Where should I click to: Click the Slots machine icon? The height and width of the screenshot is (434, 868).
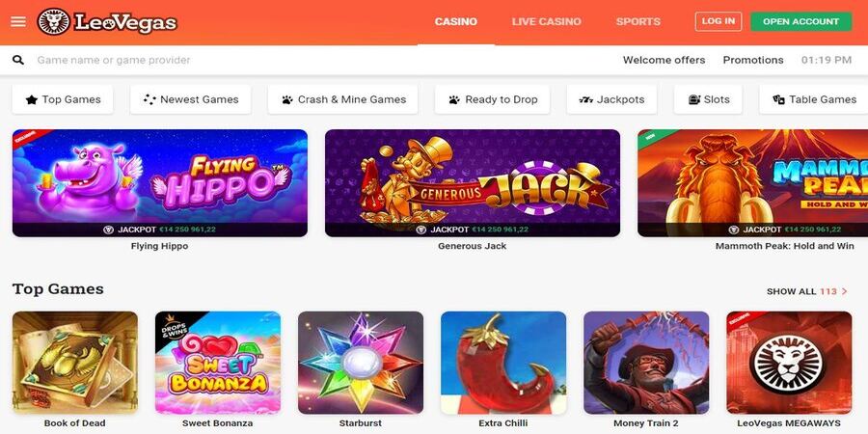click(694, 99)
